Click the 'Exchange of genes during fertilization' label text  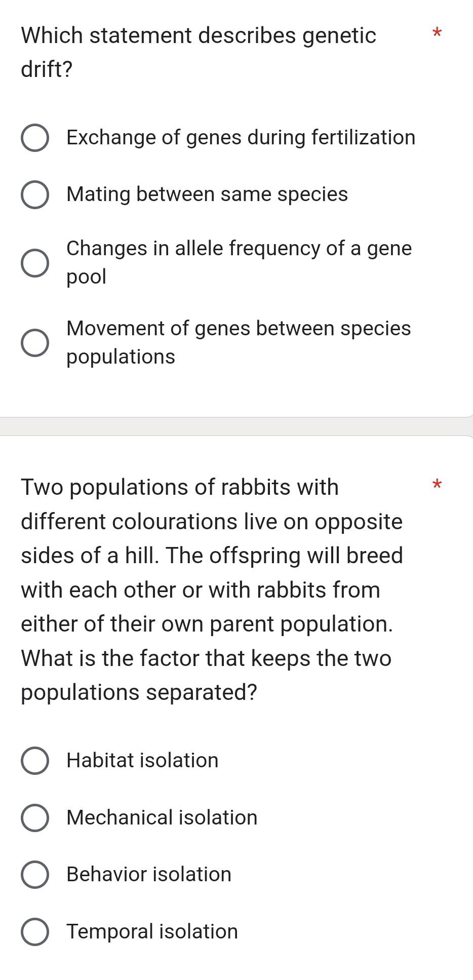click(240, 137)
